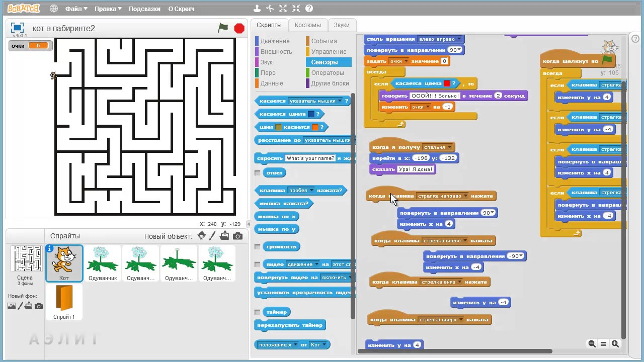Click the мышка нажата? block
The height and width of the screenshot is (362, 644).
click(284, 203)
